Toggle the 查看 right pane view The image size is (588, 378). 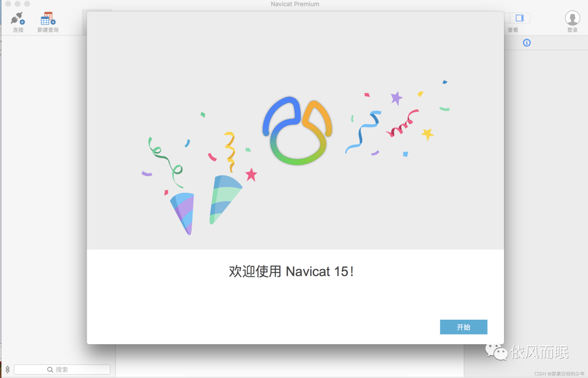pos(519,18)
